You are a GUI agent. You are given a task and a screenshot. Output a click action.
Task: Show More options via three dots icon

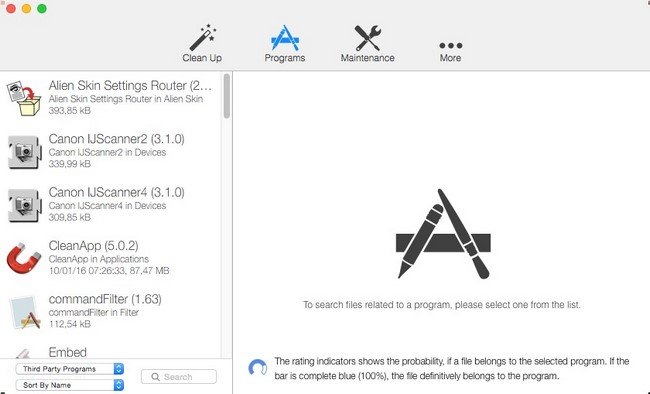point(451,45)
